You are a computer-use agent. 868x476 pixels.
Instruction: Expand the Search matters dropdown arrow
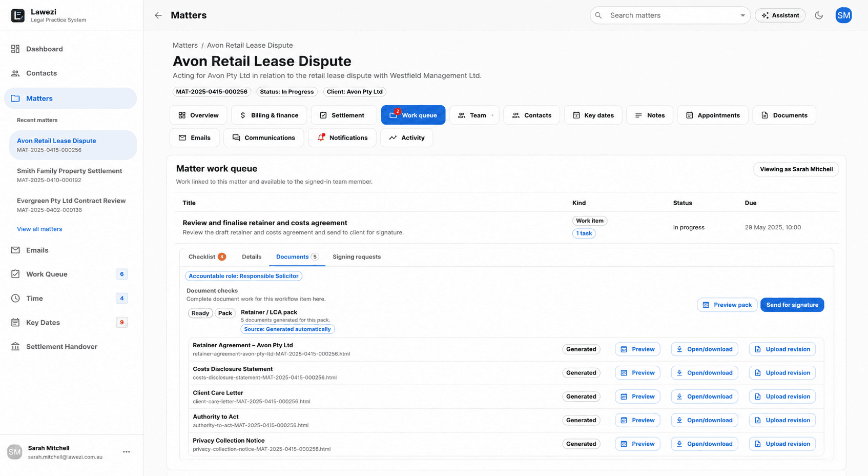point(742,15)
